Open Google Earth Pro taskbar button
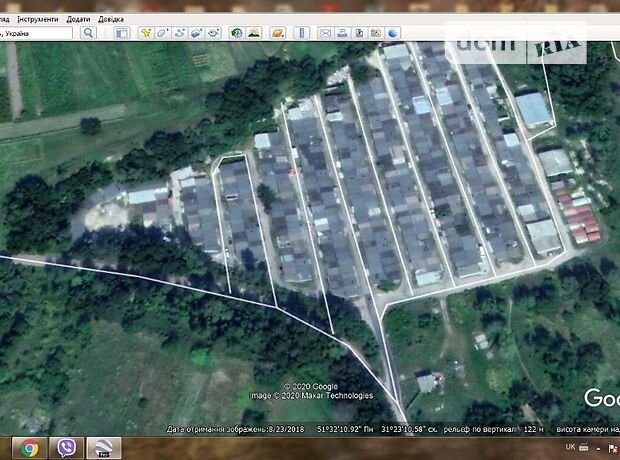 (x=104, y=448)
